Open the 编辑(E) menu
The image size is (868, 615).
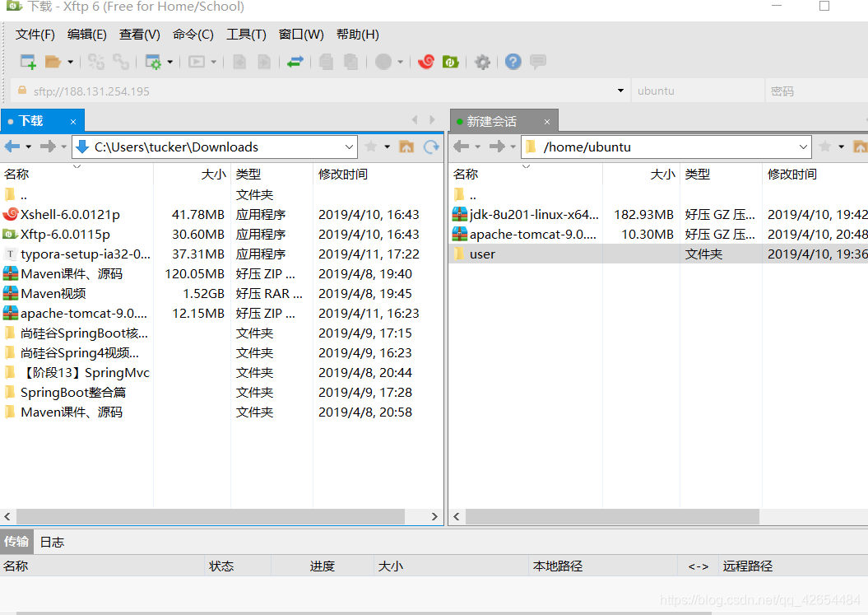(87, 35)
